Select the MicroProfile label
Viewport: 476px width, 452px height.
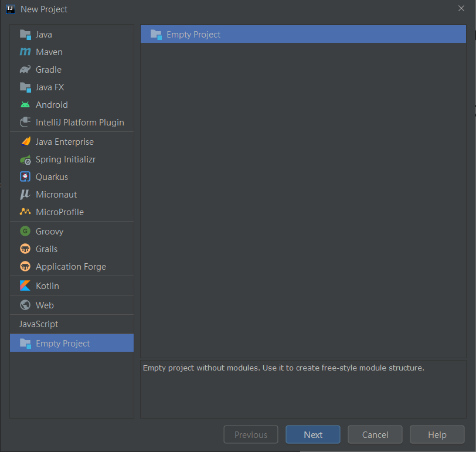60,212
